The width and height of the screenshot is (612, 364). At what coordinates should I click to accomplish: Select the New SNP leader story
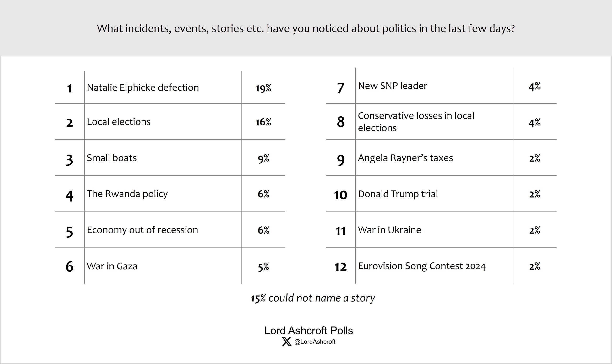393,86
